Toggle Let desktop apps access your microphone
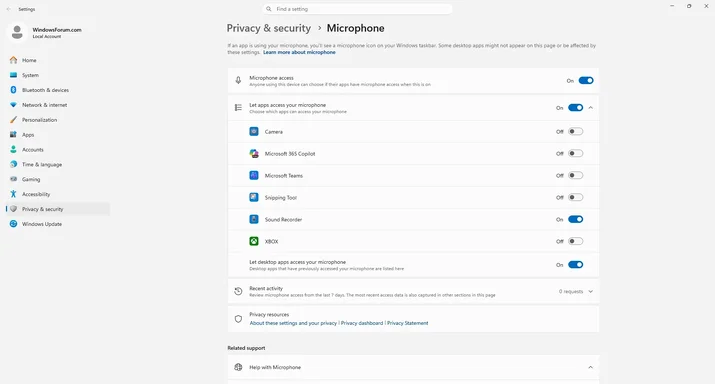Screen dimensions: 715x384 coord(575,265)
